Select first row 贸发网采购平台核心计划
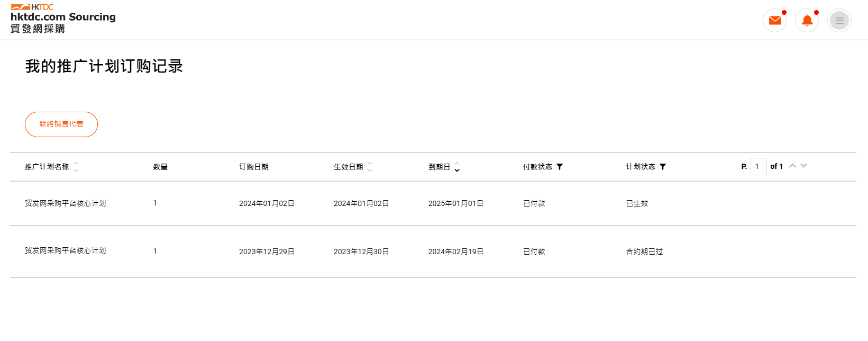Viewport: 868px width, 341px height. [x=66, y=203]
